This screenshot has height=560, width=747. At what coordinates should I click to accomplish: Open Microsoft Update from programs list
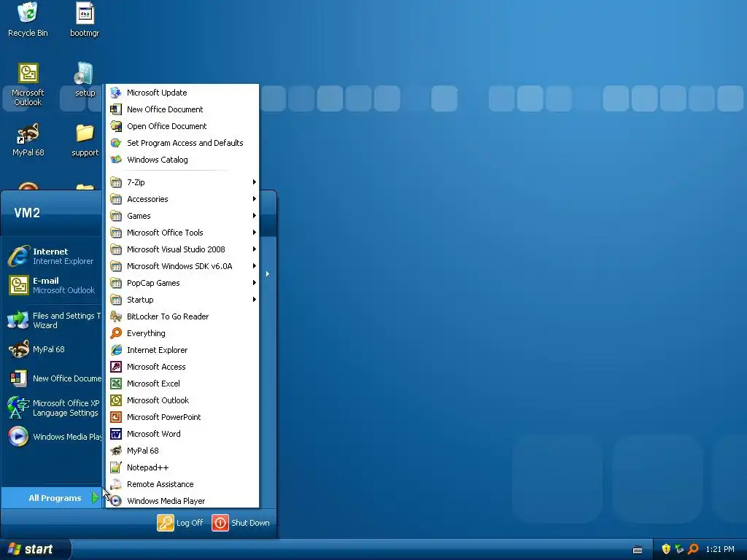(x=182, y=93)
